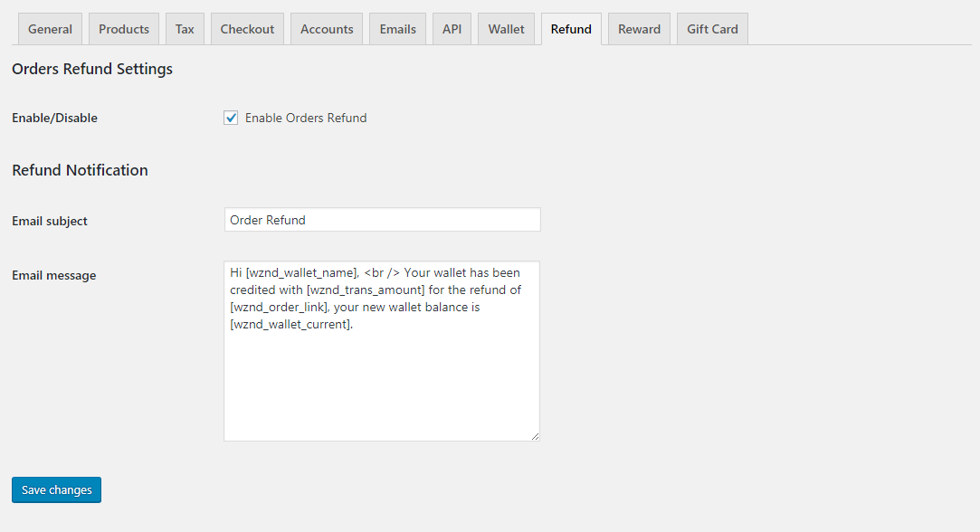Open the General settings tab
Image resolution: width=980 pixels, height=532 pixels.
pos(50,29)
